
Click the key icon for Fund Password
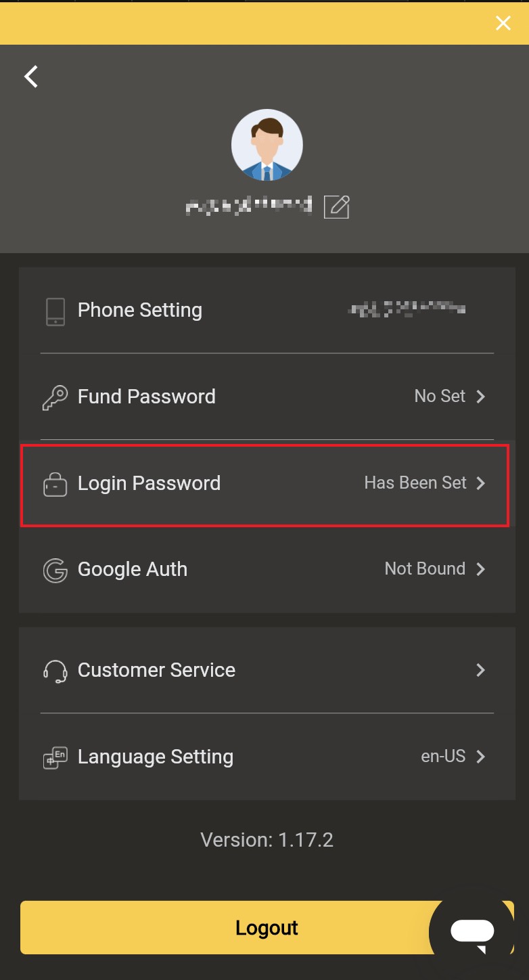(x=55, y=398)
